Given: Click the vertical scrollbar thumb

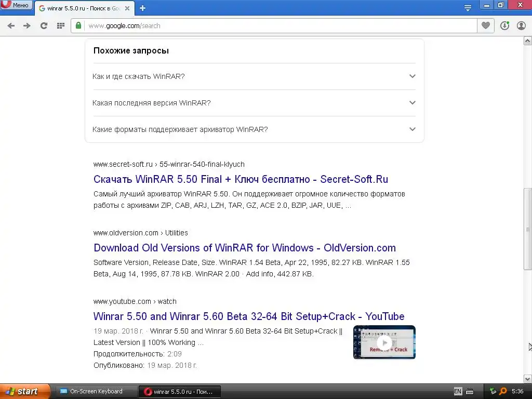Looking at the screenshot, I should tap(528, 229).
